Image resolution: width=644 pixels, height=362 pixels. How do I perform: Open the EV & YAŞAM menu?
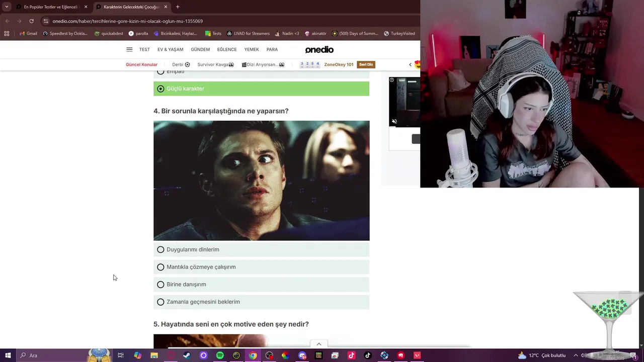point(170,49)
